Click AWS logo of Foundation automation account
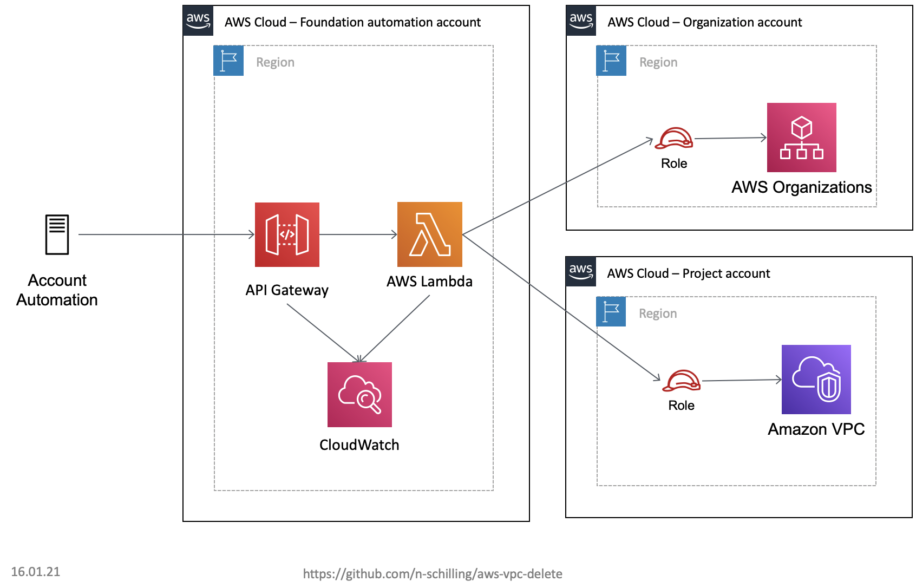 pyautogui.click(x=198, y=21)
